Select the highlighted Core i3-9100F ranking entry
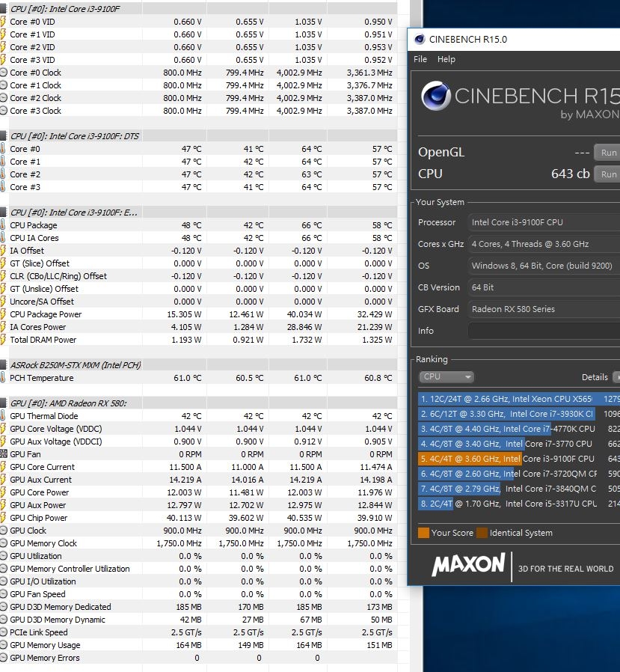The height and width of the screenshot is (672, 620). (519, 459)
